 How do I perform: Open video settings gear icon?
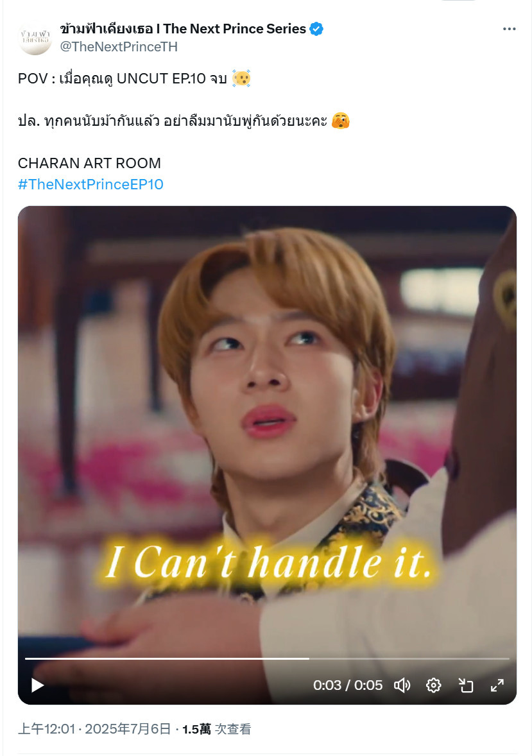click(434, 685)
